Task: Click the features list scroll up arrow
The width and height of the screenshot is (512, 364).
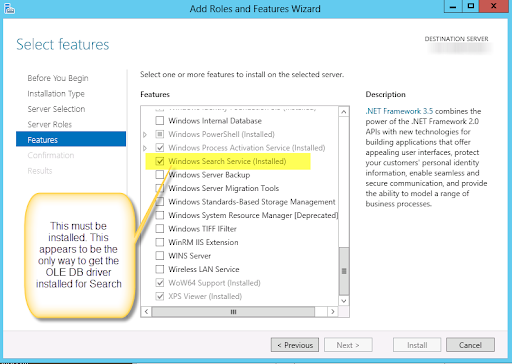Action: coord(344,112)
